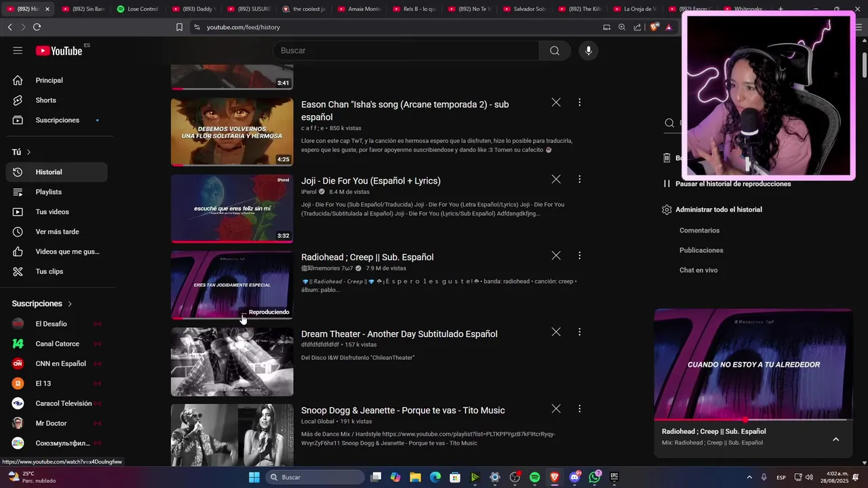The image size is (868, 488).
Task: Remove Radiohead Creep from history
Action: click(x=556, y=256)
